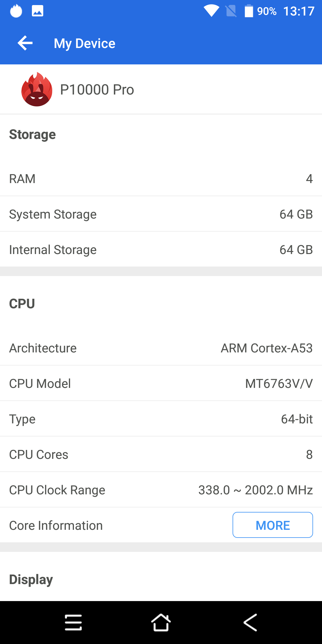Tap the battery indicator in status bar
This screenshot has width=322, height=644.
tap(249, 11)
